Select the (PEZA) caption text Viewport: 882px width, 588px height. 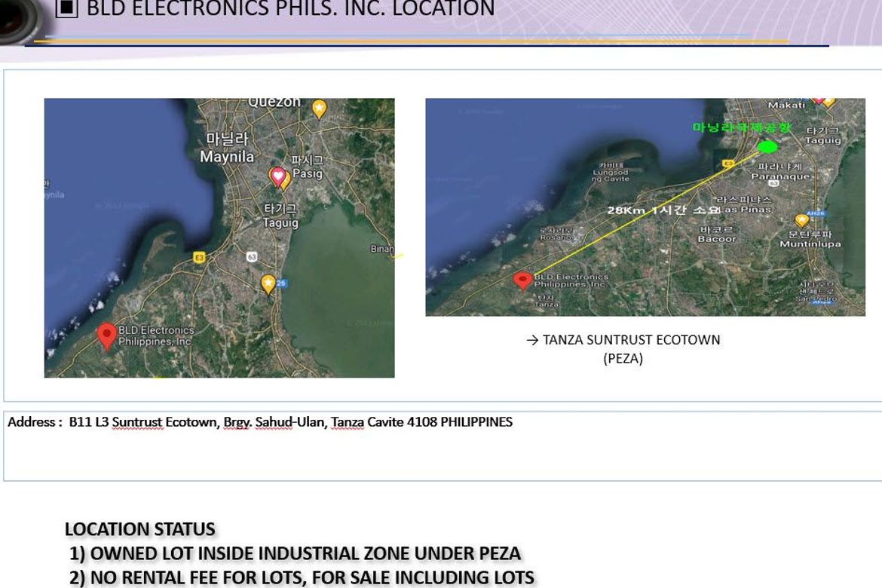click(623, 358)
